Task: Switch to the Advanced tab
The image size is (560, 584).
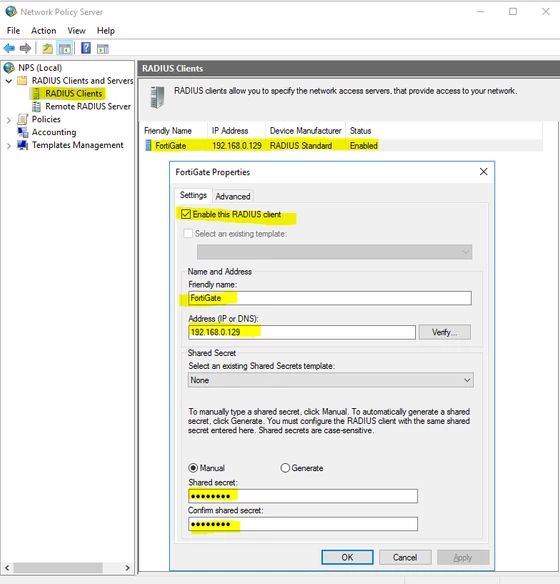Action: tap(233, 196)
